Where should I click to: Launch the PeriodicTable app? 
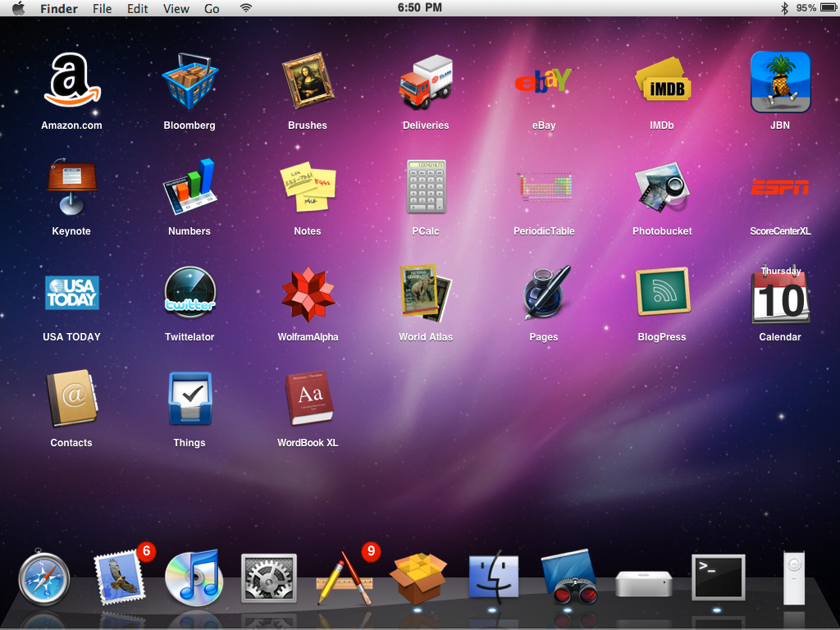tap(545, 186)
